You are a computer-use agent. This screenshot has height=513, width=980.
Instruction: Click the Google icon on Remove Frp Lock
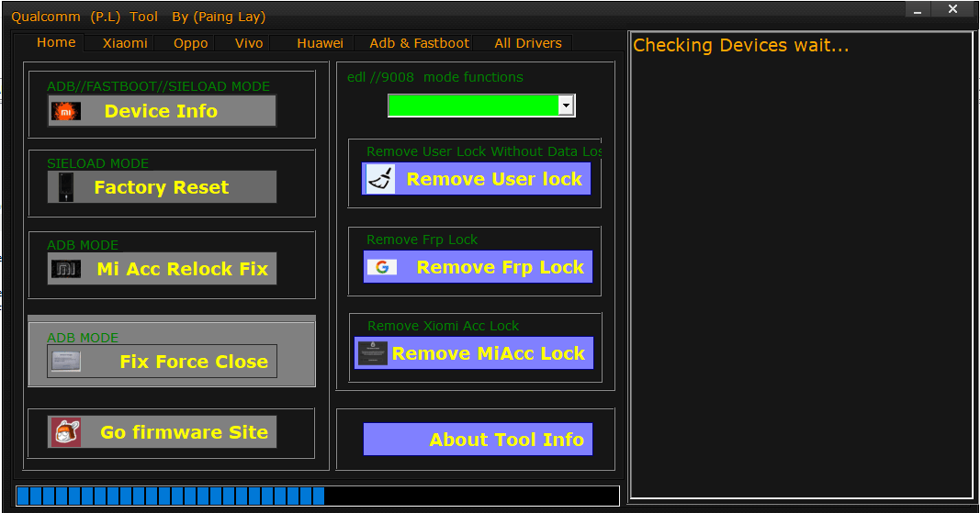coord(381,267)
